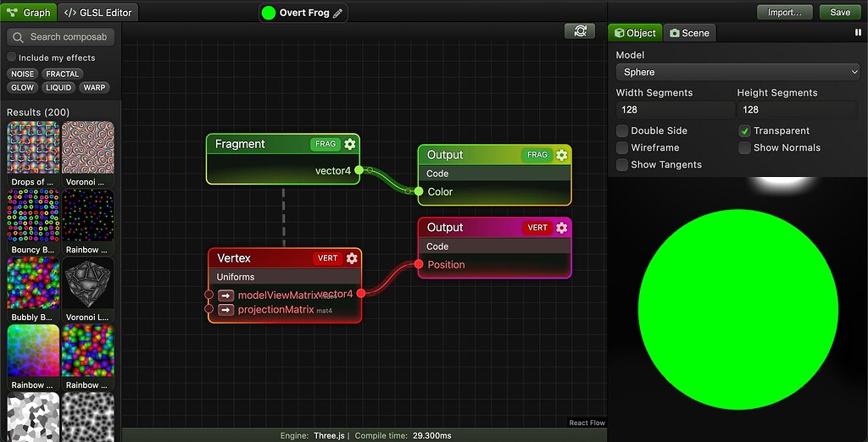Click the Fragment vector4 output handle

tap(359, 170)
